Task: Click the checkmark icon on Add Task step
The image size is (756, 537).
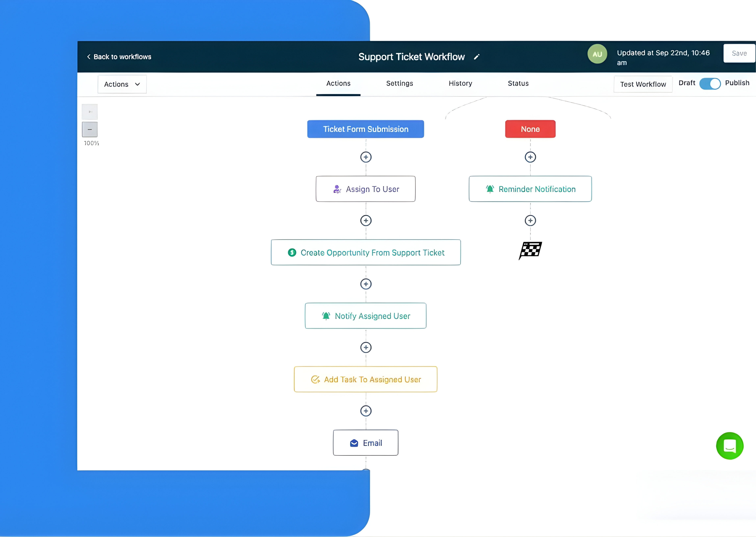Action: click(315, 379)
